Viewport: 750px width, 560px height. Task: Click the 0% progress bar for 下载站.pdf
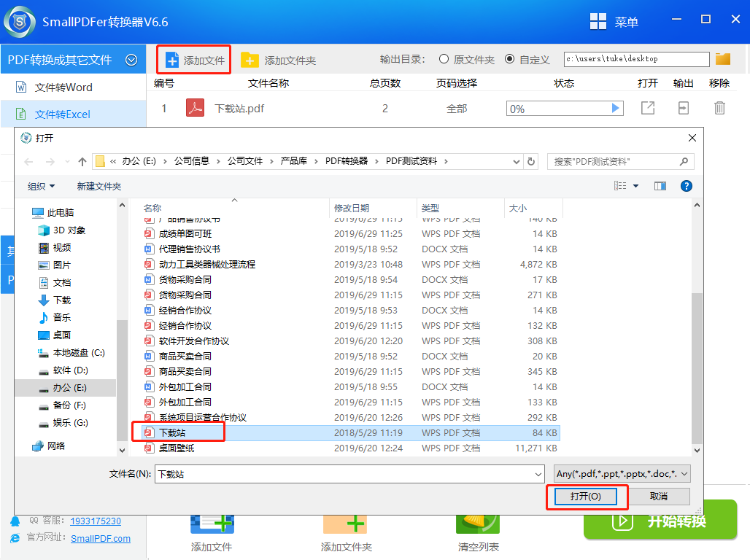coord(565,109)
